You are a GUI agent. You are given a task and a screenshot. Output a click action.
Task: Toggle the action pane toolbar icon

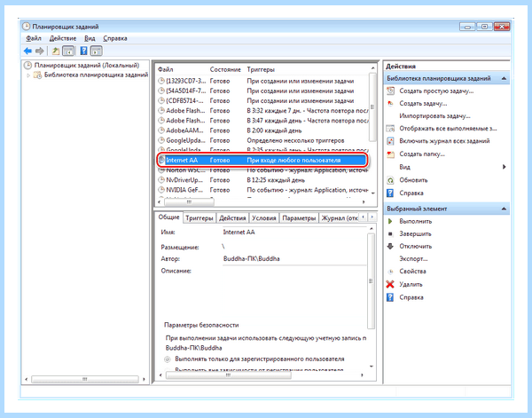(x=97, y=51)
